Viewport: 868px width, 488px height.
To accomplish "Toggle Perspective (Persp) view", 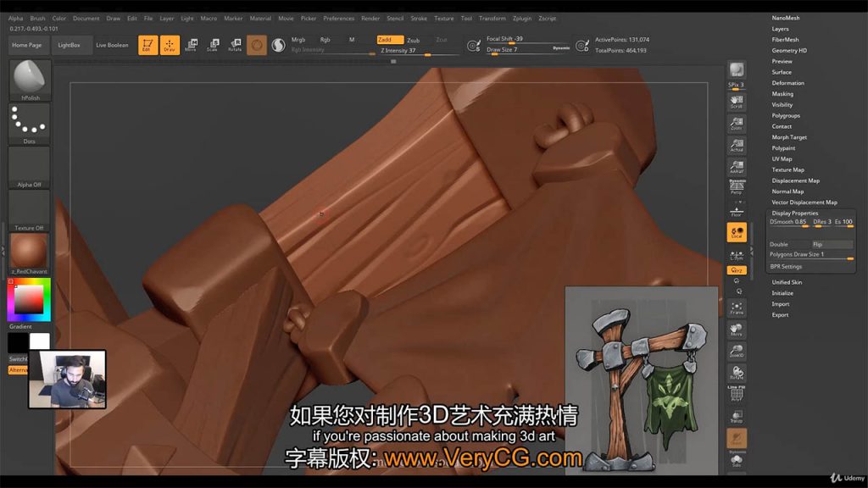I will [x=737, y=186].
